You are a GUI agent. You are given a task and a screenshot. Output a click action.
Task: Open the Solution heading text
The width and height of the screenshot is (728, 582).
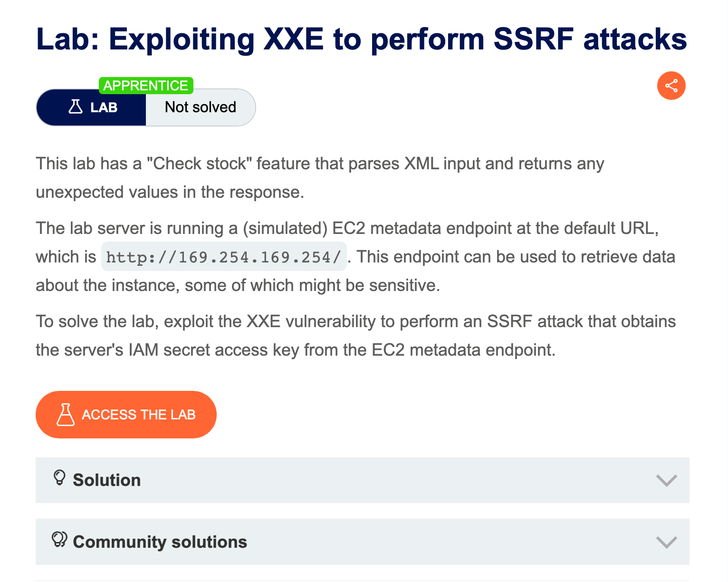pos(106,480)
